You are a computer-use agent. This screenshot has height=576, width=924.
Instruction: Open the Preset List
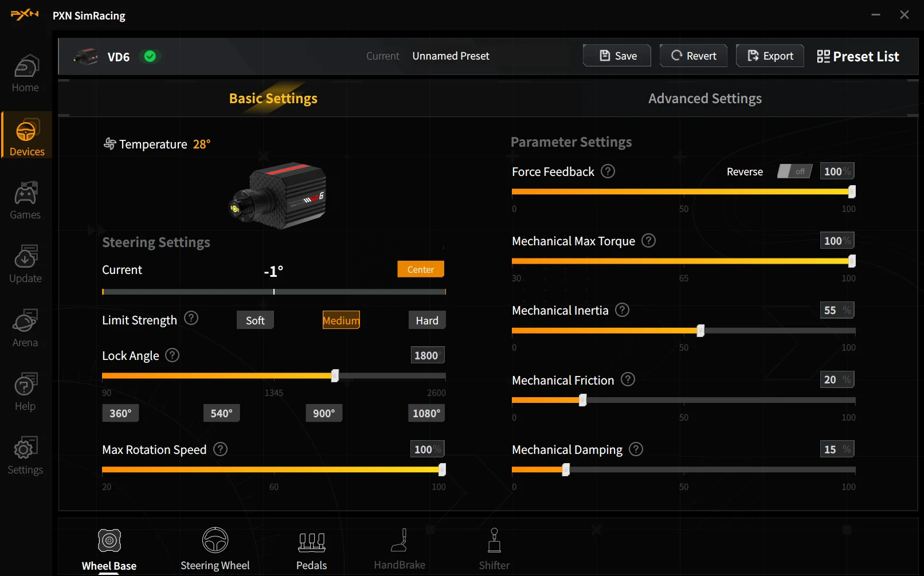point(858,56)
